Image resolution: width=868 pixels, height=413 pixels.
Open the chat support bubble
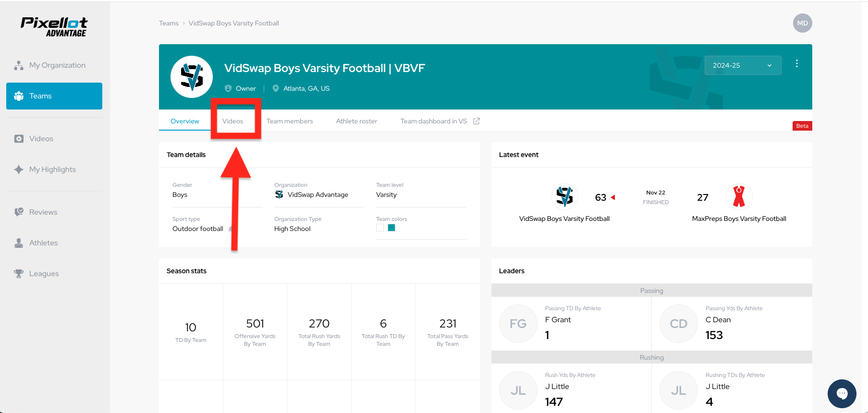842,394
